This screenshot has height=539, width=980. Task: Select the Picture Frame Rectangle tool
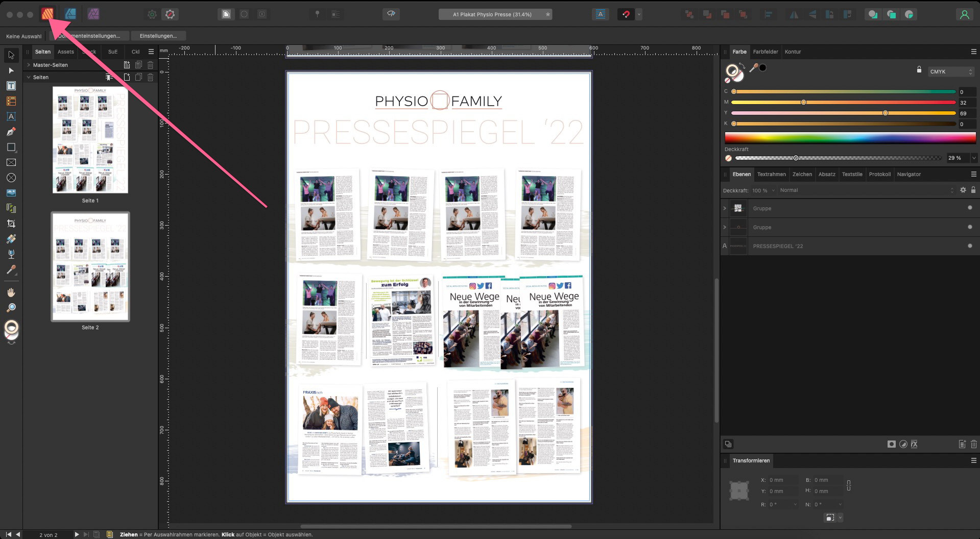(x=11, y=162)
